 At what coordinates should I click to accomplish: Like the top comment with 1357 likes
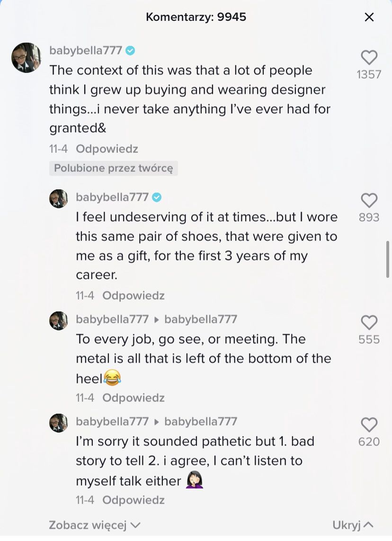click(369, 58)
